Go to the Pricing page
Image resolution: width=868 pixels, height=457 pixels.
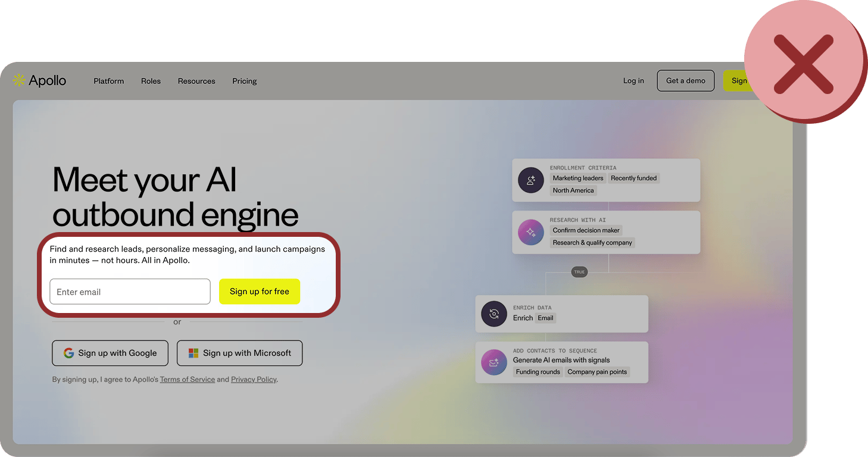245,81
